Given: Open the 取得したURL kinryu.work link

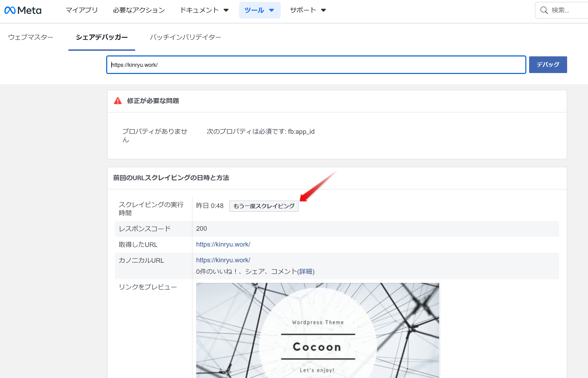Looking at the screenshot, I should pos(223,244).
